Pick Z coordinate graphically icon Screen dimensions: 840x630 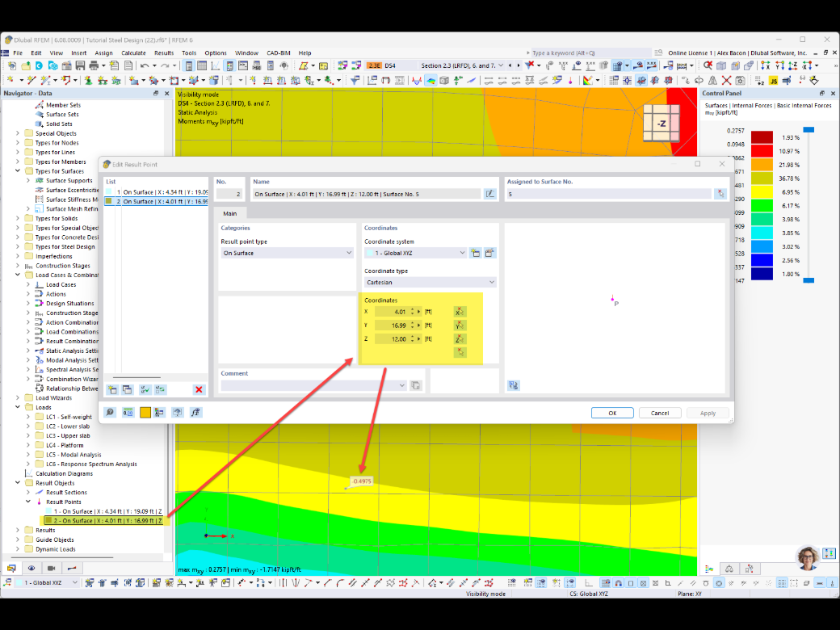coord(460,339)
